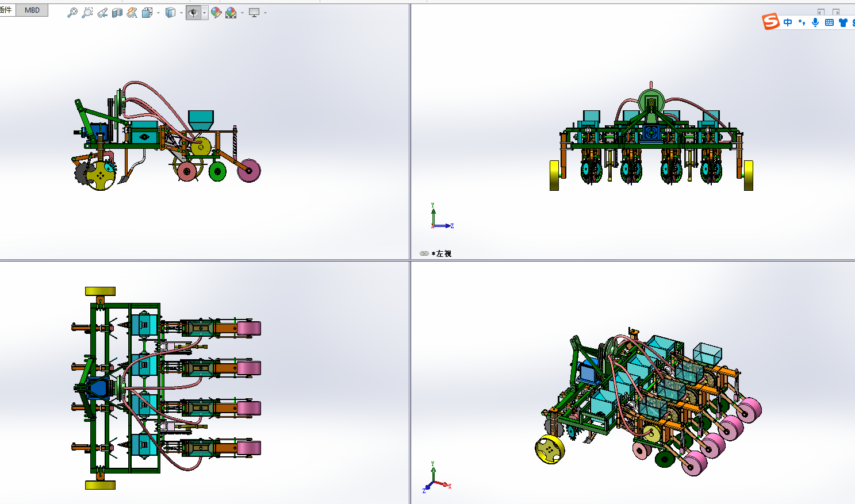Expand the View Settings dropdown arrow
Screen dimensions: 855x504
265,13
